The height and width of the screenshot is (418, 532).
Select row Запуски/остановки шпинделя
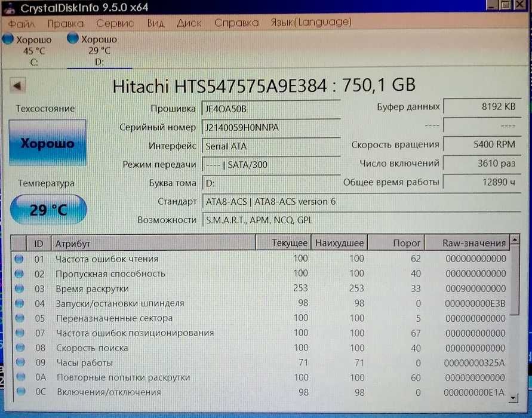point(260,303)
